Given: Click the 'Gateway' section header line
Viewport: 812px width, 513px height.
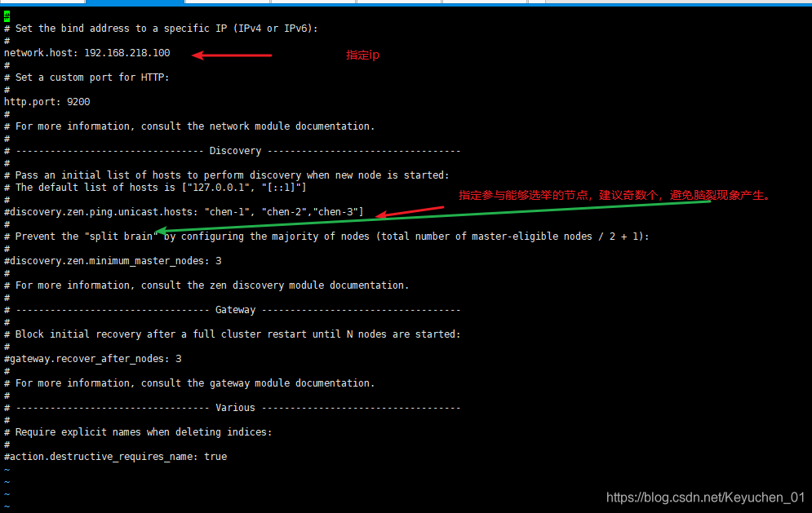Looking at the screenshot, I should [x=233, y=310].
